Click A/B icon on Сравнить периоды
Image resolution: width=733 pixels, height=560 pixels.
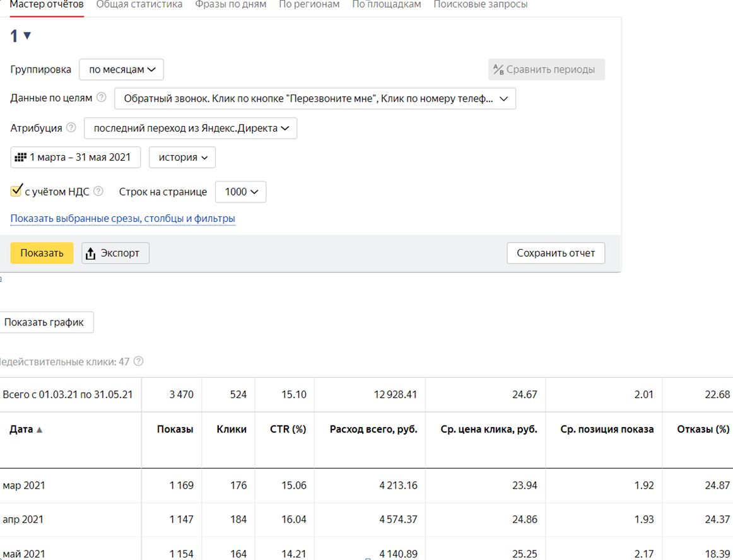pyautogui.click(x=498, y=69)
